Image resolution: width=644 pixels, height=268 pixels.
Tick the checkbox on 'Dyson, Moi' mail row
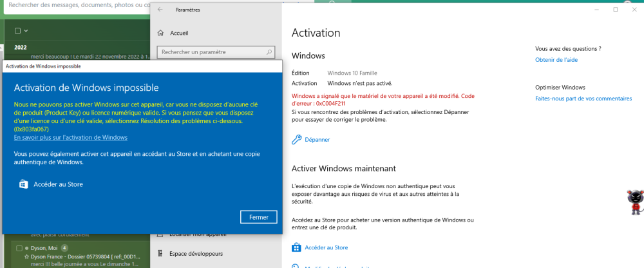pos(19,248)
